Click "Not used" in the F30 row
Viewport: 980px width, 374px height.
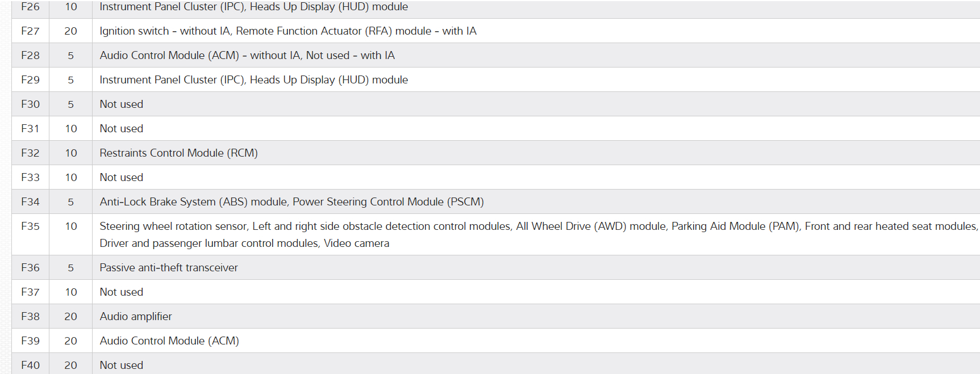coord(122,104)
